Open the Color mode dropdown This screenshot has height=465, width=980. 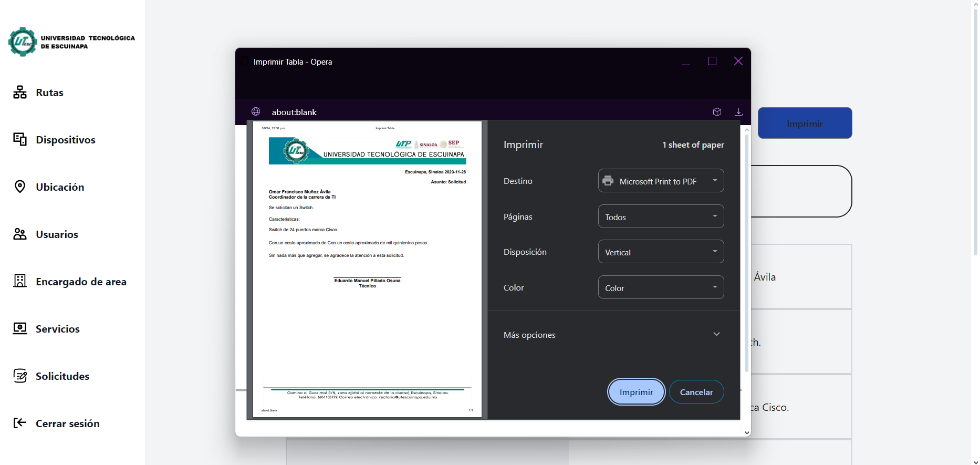[661, 287]
